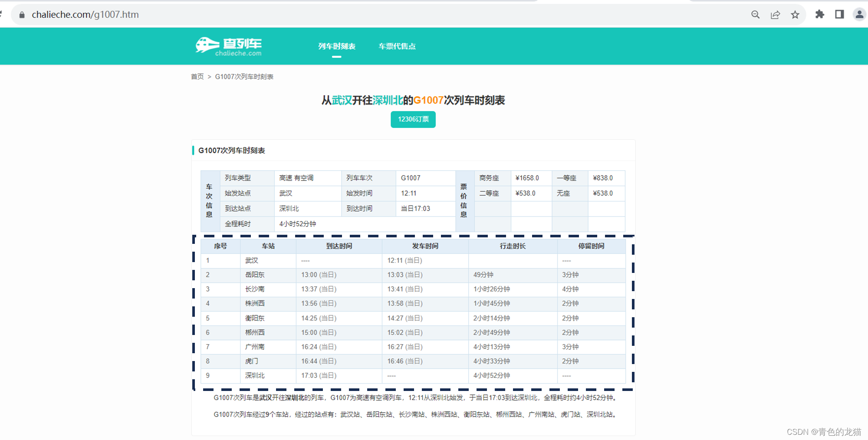Click the 武汉 link in the title
The width and height of the screenshot is (868, 440).
tap(342, 100)
